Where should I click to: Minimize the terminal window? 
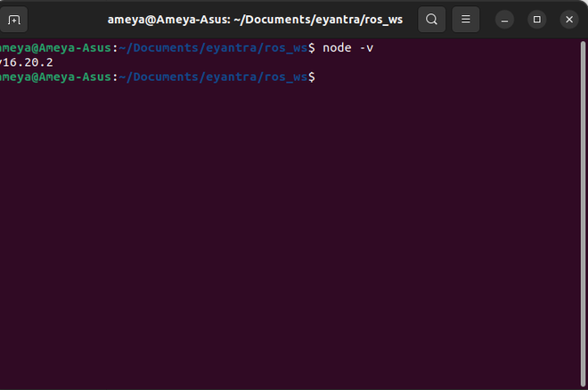point(504,20)
